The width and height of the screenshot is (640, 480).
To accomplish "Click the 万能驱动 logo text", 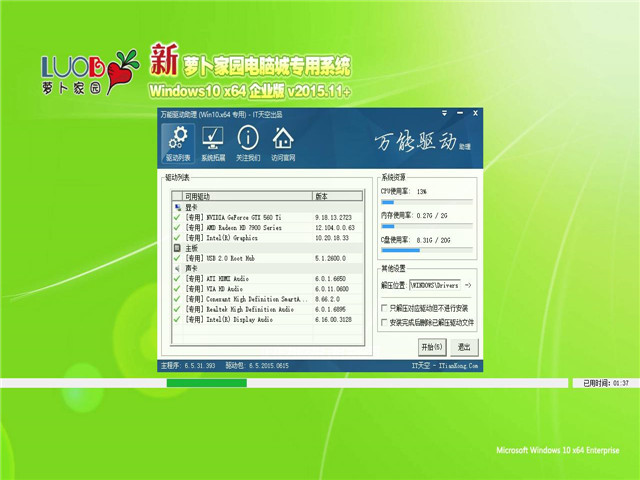I will pos(422,142).
